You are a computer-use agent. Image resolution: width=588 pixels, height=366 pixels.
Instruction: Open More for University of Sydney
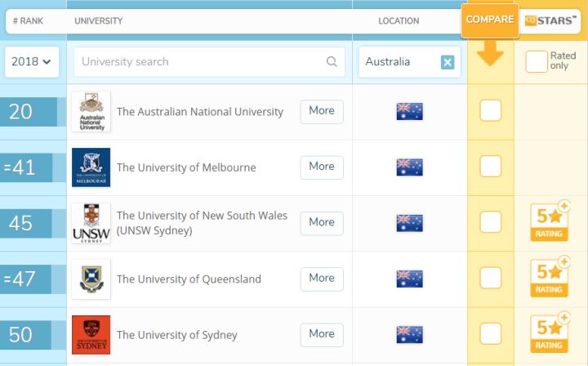[x=322, y=334]
